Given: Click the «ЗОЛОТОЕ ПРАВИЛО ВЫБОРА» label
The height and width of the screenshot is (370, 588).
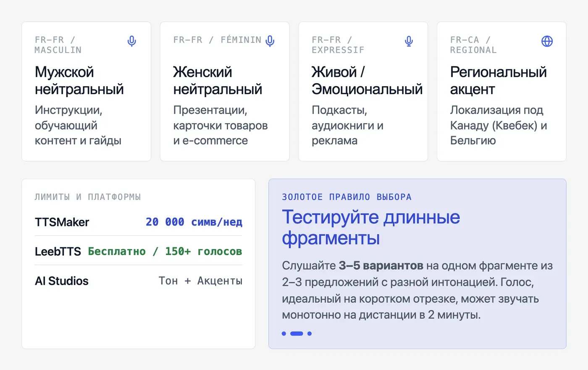Looking at the screenshot, I should (347, 197).
